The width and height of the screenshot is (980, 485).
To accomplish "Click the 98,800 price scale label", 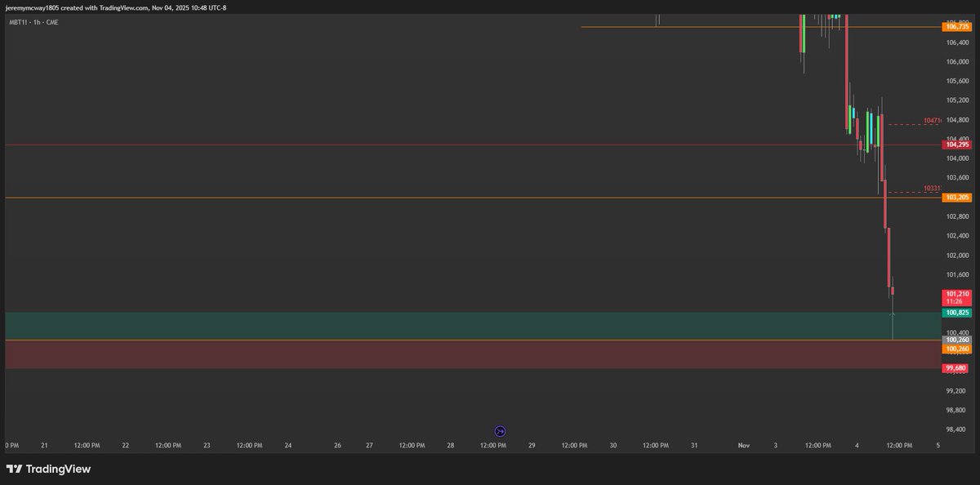I will [x=958, y=411].
